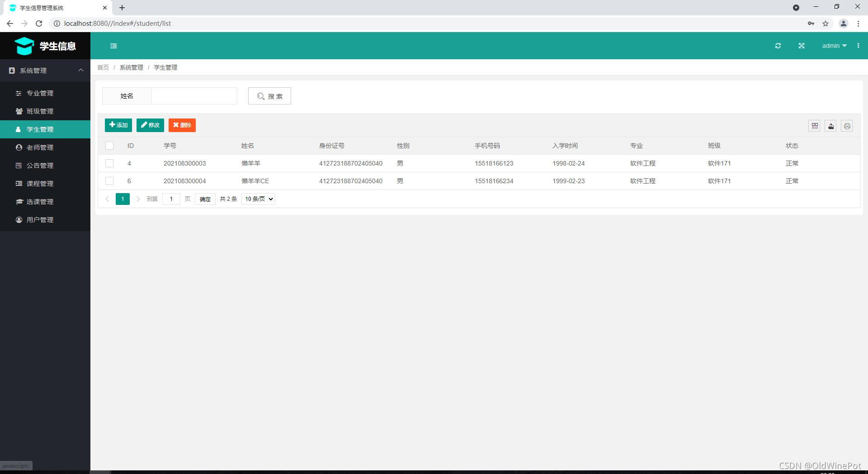
Task: Select page 1 in pagination
Action: click(x=123, y=199)
